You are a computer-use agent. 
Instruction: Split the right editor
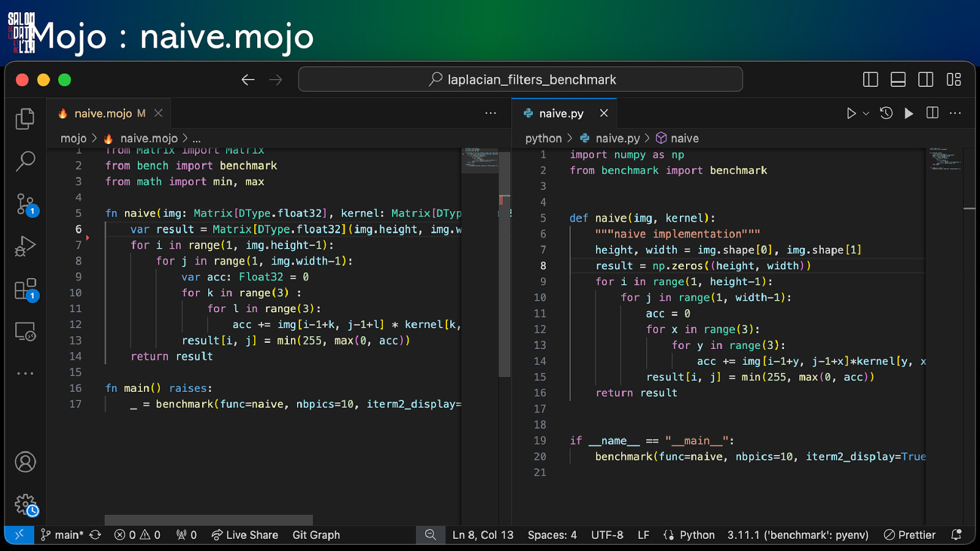click(932, 113)
